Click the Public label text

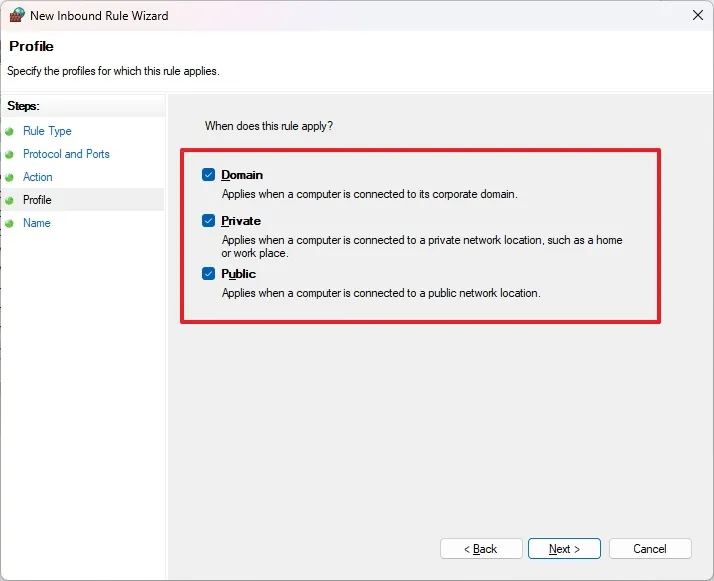(239, 274)
